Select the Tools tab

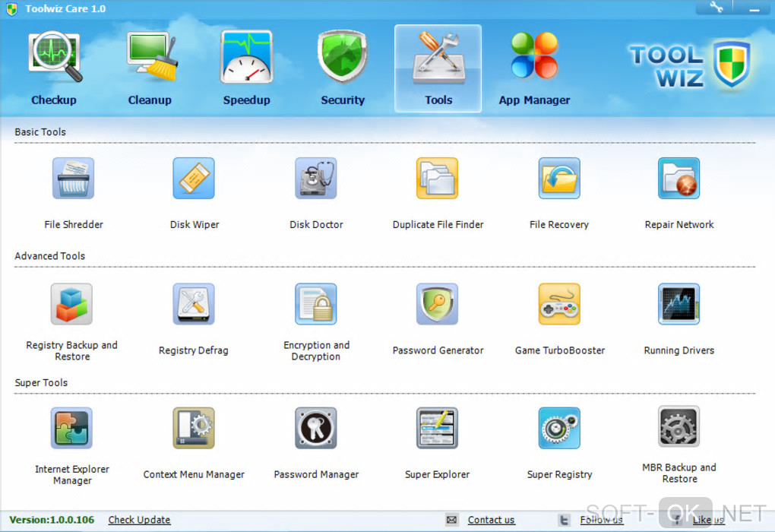point(438,68)
